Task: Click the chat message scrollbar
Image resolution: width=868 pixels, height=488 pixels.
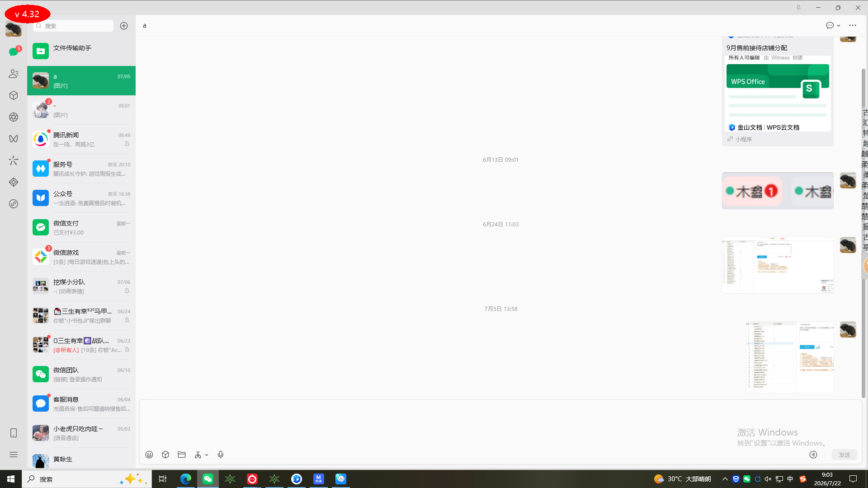Action: (863, 233)
